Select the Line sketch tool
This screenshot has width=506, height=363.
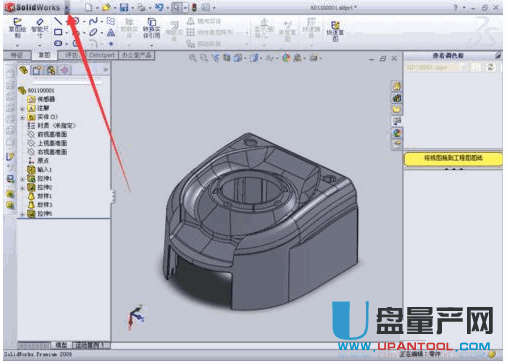58,21
